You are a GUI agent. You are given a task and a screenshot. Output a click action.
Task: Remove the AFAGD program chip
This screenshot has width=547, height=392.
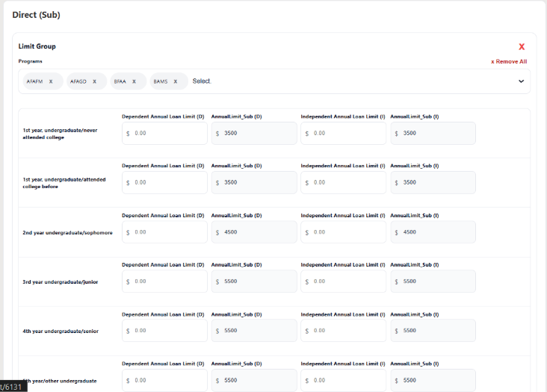pos(95,81)
